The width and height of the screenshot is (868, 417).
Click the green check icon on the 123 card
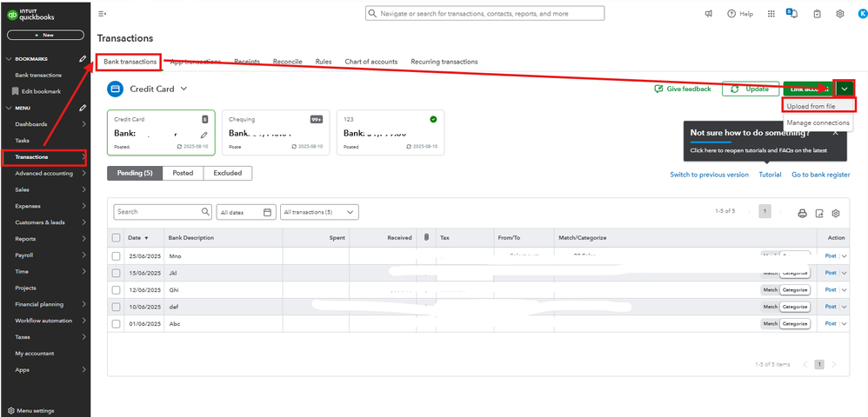click(433, 119)
